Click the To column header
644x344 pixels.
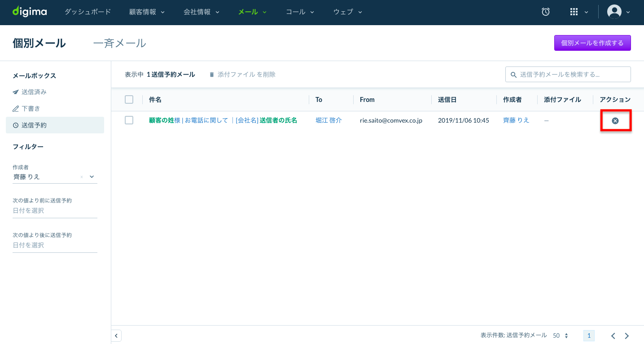319,100
